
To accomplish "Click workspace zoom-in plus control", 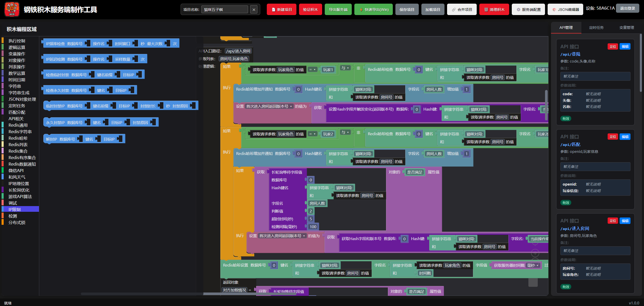I will pos(535,253).
